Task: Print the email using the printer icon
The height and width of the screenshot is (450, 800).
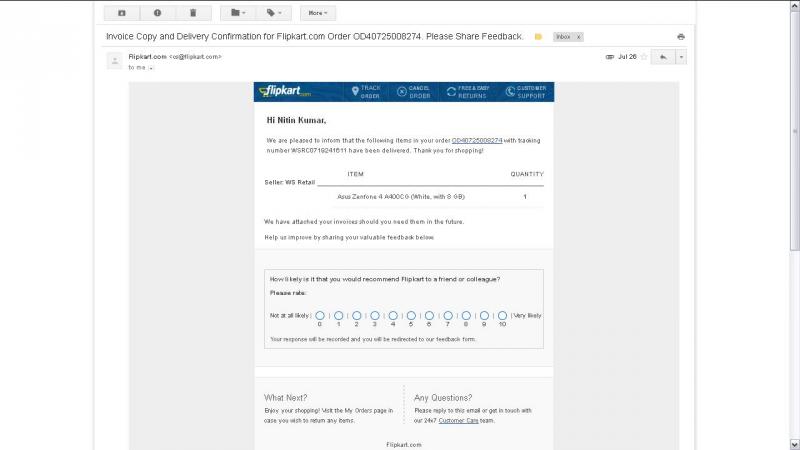Action: coord(681,37)
